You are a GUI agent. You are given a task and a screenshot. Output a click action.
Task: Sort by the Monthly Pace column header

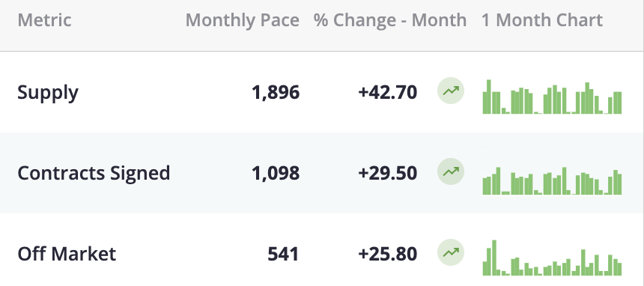pos(243,20)
